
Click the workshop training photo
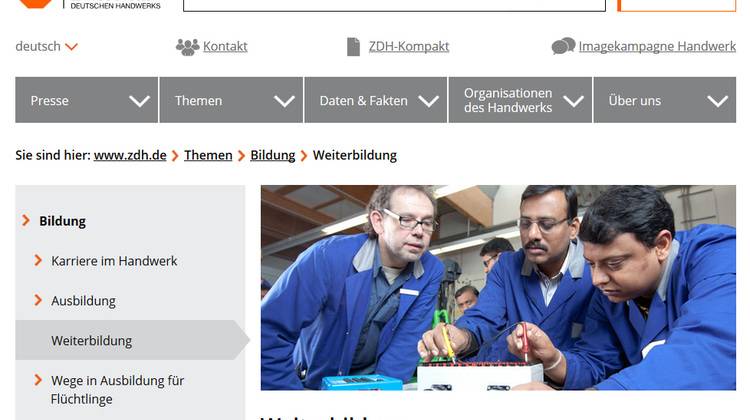[x=498, y=287]
